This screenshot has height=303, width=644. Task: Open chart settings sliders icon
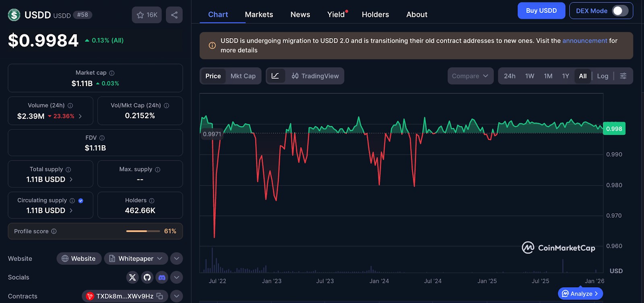(623, 76)
